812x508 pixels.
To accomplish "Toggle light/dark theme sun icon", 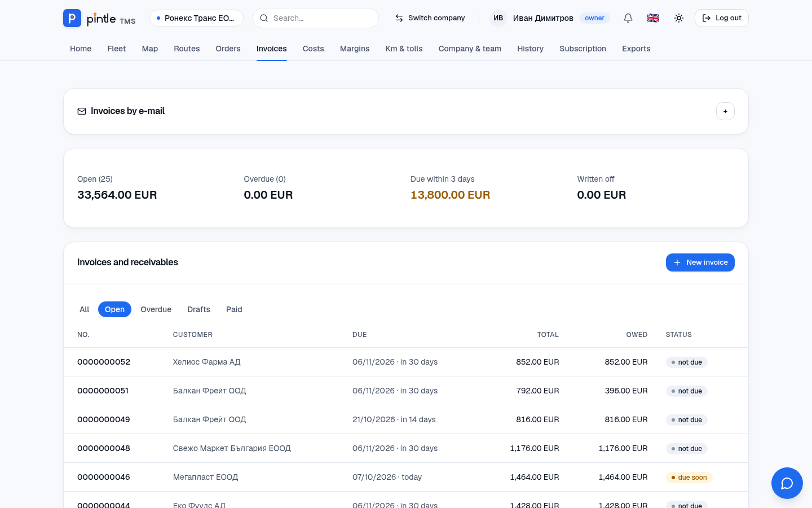I will coord(679,18).
